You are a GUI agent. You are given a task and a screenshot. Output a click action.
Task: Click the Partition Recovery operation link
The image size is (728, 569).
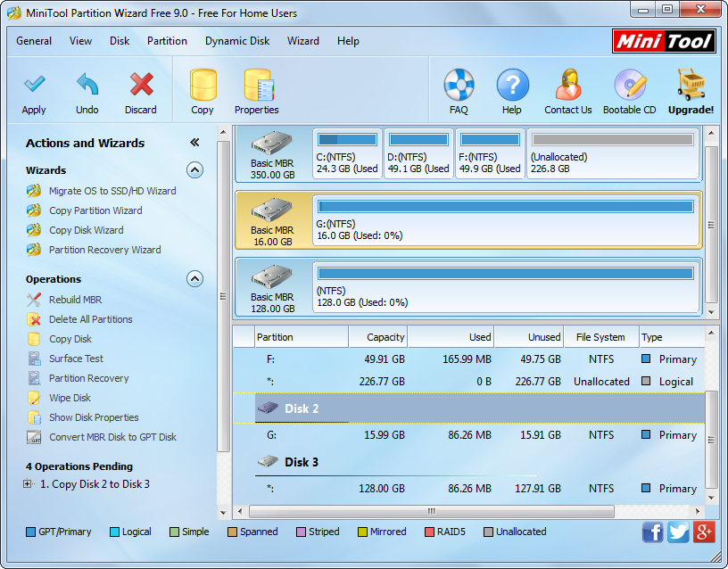tap(89, 378)
